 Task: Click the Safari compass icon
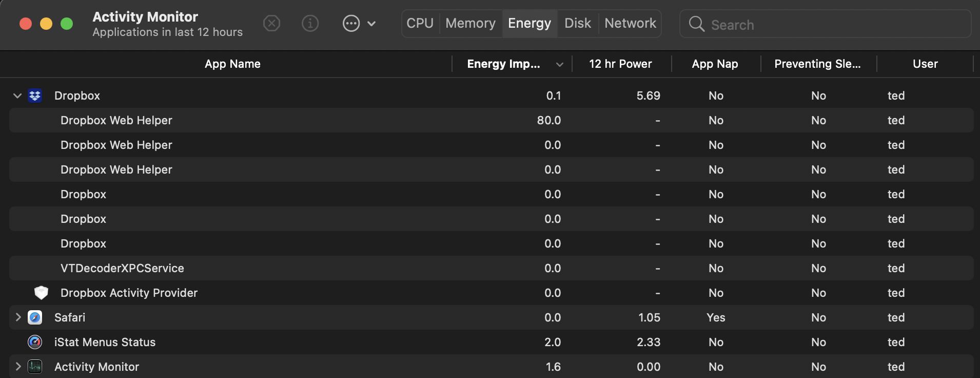point(35,318)
